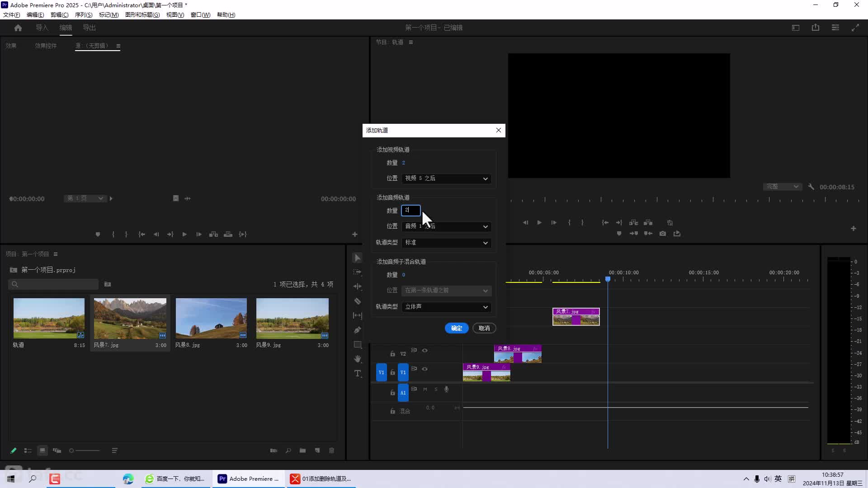
Task: Select the Ripple Edit tool
Action: (x=358, y=286)
